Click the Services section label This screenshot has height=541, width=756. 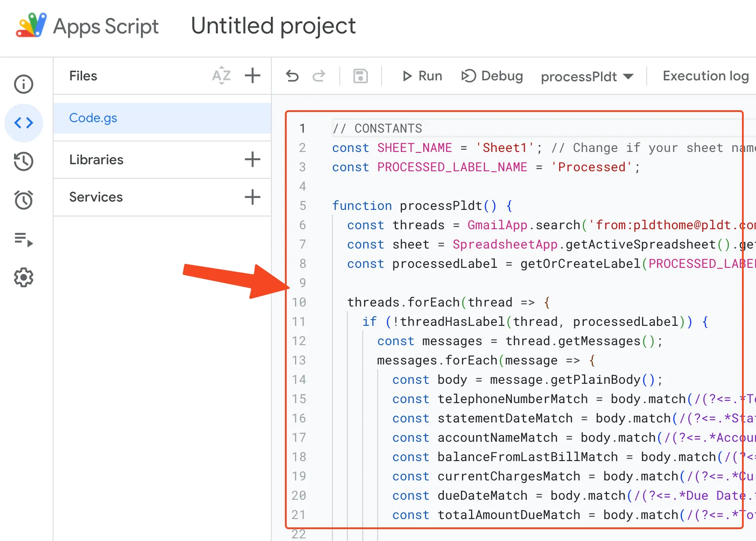pyautogui.click(x=96, y=197)
